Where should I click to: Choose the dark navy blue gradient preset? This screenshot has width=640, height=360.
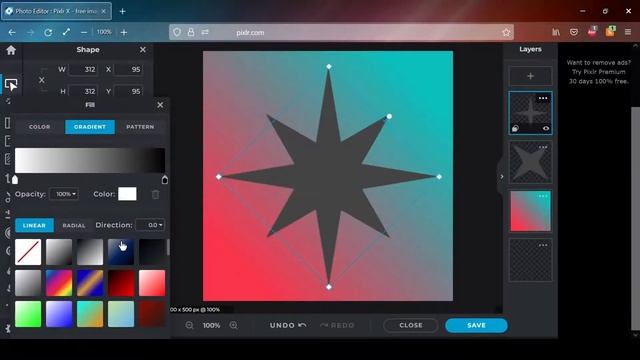121,252
